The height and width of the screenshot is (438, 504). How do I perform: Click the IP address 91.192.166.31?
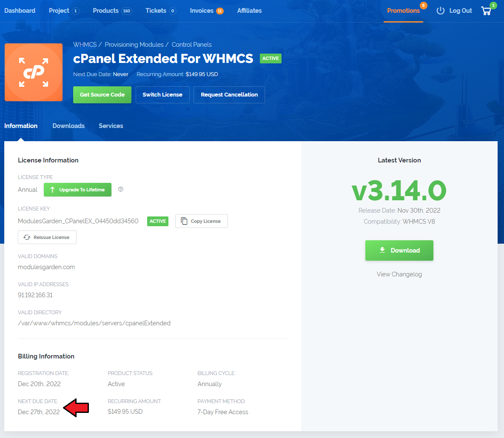pyautogui.click(x=35, y=295)
